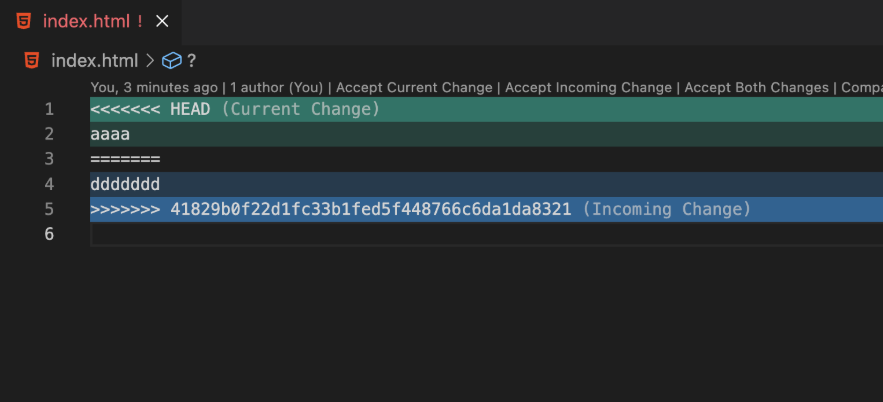The image size is (883, 402).
Task: Place cursor on the HEAD conflict marker line
Action: (487, 109)
